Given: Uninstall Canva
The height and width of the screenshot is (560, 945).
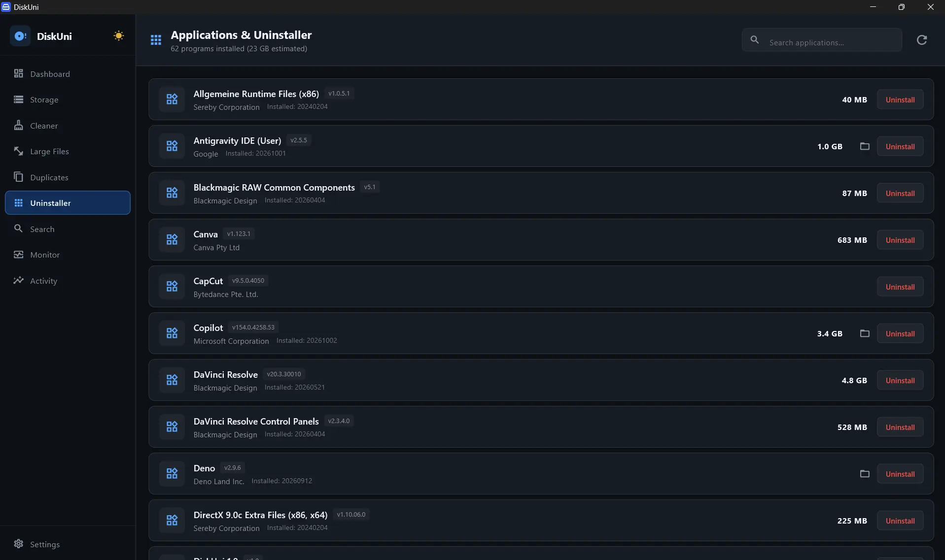Looking at the screenshot, I should tap(900, 240).
